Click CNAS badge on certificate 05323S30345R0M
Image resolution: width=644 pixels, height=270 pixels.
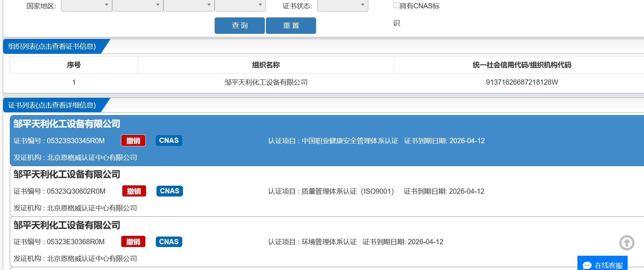pyautogui.click(x=169, y=140)
